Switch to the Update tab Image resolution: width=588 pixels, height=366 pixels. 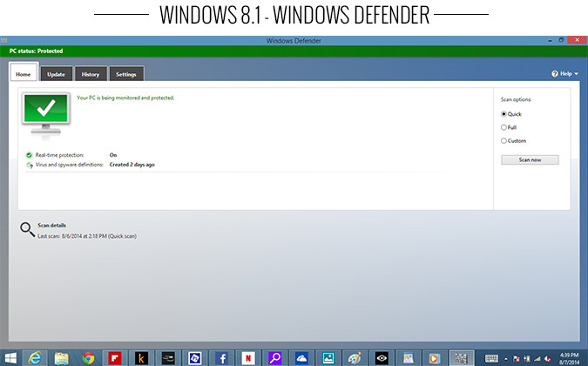(x=56, y=74)
